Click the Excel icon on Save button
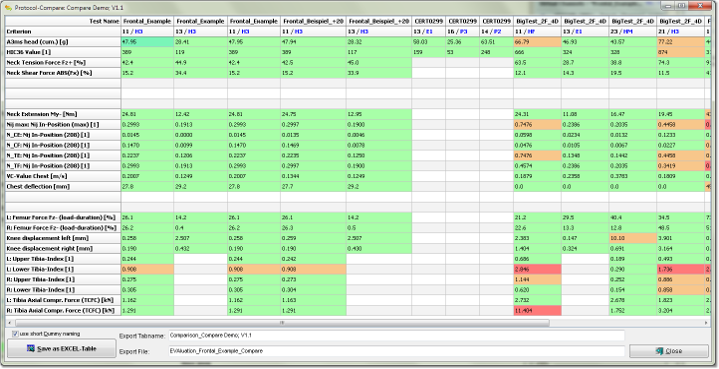 31,348
